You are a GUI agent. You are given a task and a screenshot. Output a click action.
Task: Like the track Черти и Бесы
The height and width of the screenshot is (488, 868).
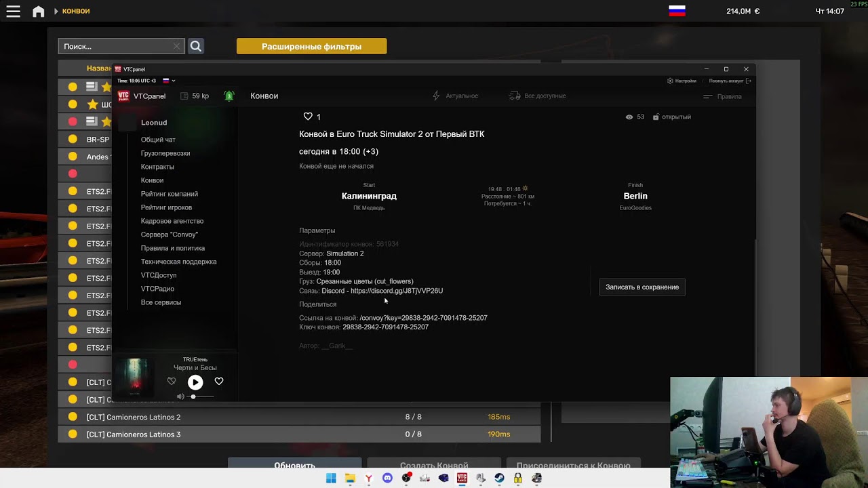[x=219, y=382]
